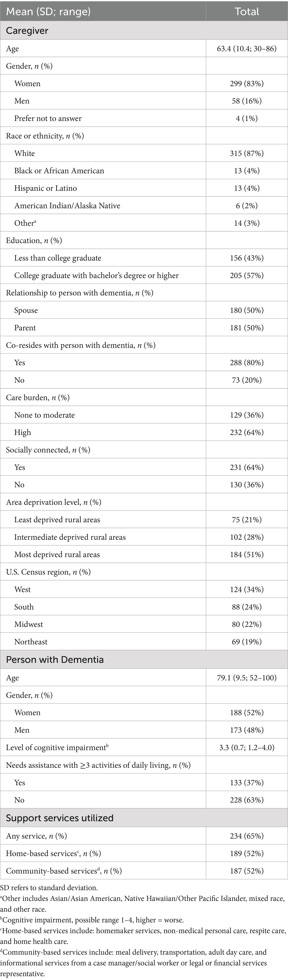
Task: Select the 'Less than college graduate' row label
Action: tap(58, 258)
